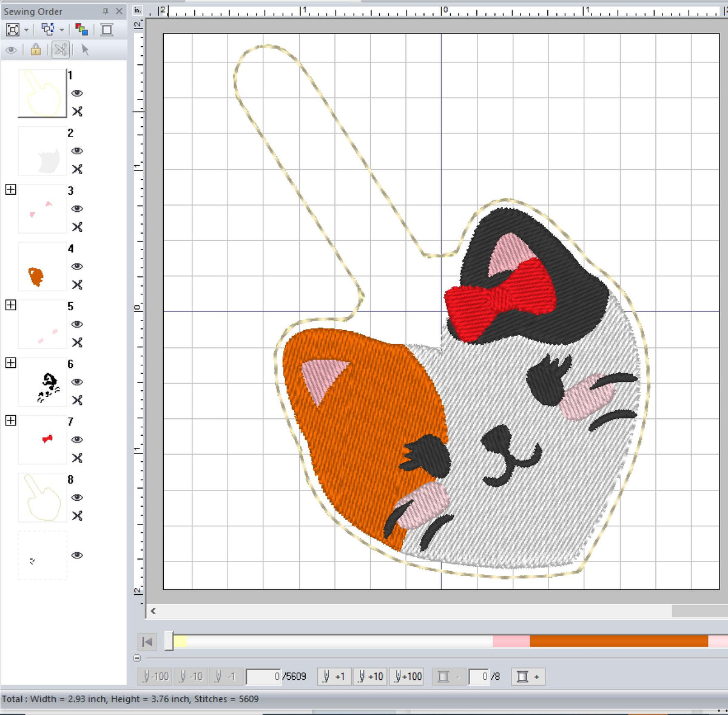The width and height of the screenshot is (728, 715).
Task: Toggle the eye icon for item 8
Action: tap(77, 497)
